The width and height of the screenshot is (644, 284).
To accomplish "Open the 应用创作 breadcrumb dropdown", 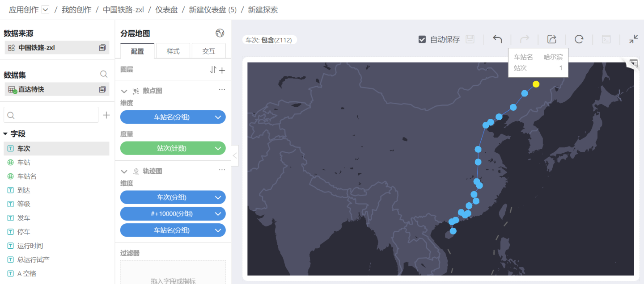I will (x=45, y=10).
